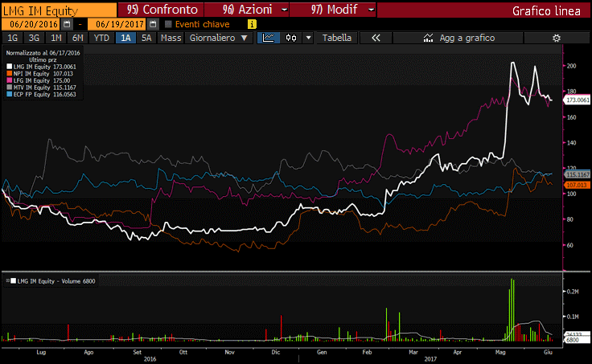Select the Mass time range tab
592x364 pixels.
[171, 38]
